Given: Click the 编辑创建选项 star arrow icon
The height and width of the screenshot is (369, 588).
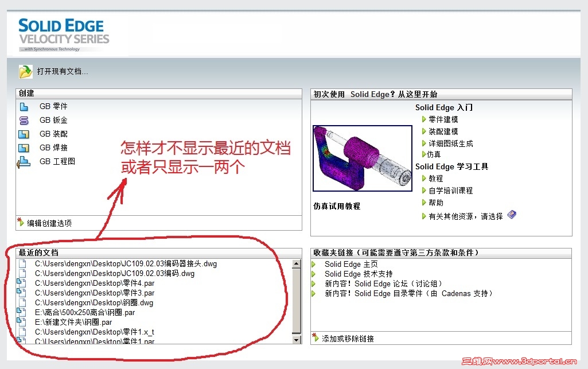Looking at the screenshot, I should coord(21,222).
